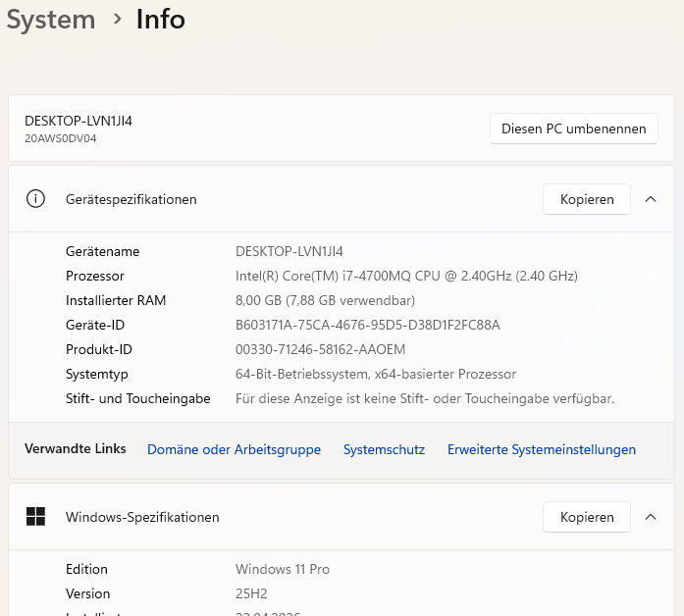Click the Edition label
Viewport: 684px width, 616px height.
86,569
